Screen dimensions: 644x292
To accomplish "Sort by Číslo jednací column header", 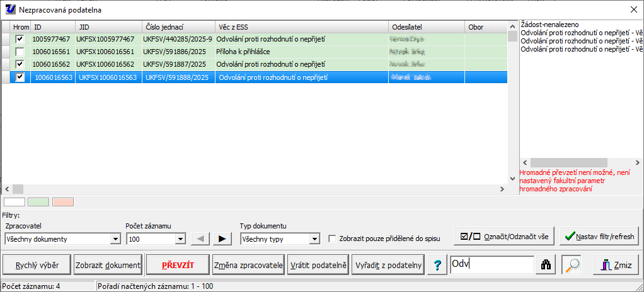I will coord(177,27).
